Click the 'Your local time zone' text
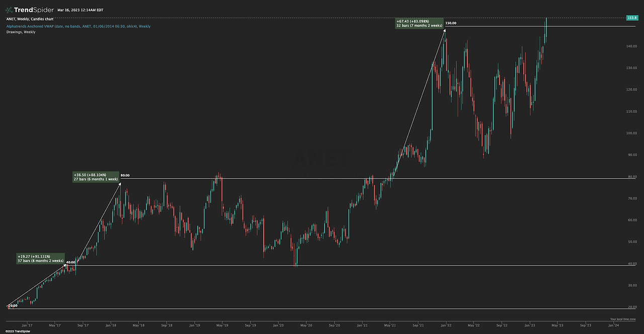Viewport: 644px width, 334px height. pos(623,319)
